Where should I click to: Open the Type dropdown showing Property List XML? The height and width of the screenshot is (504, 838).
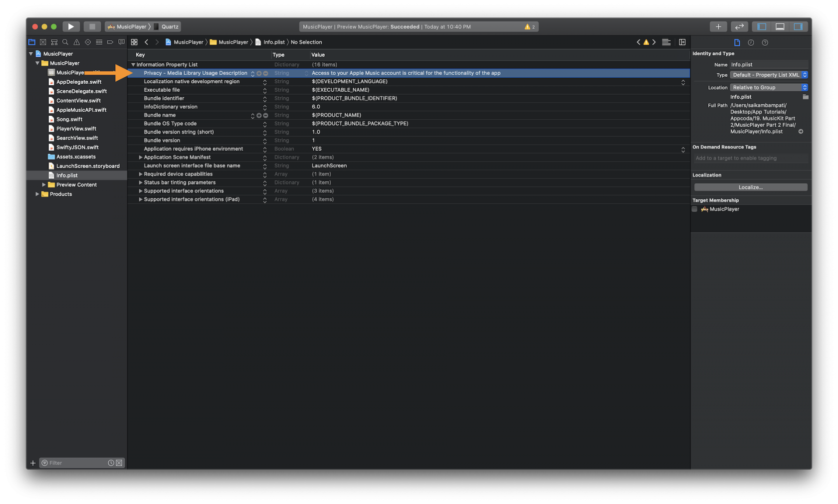tap(768, 74)
